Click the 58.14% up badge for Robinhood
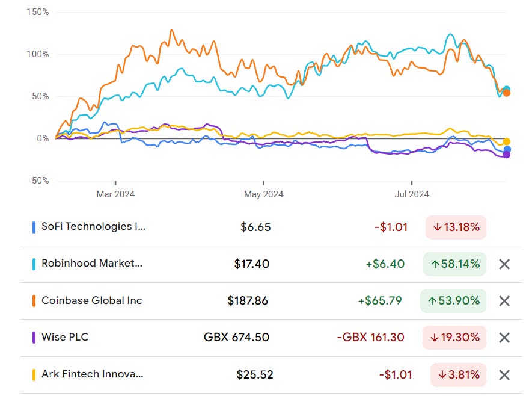This screenshot has height=396, width=532. tap(454, 264)
